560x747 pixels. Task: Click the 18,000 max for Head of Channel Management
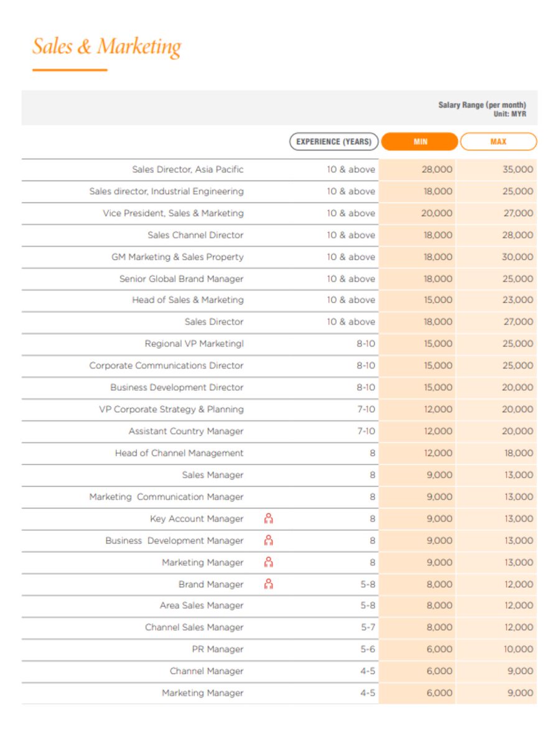[518, 453]
